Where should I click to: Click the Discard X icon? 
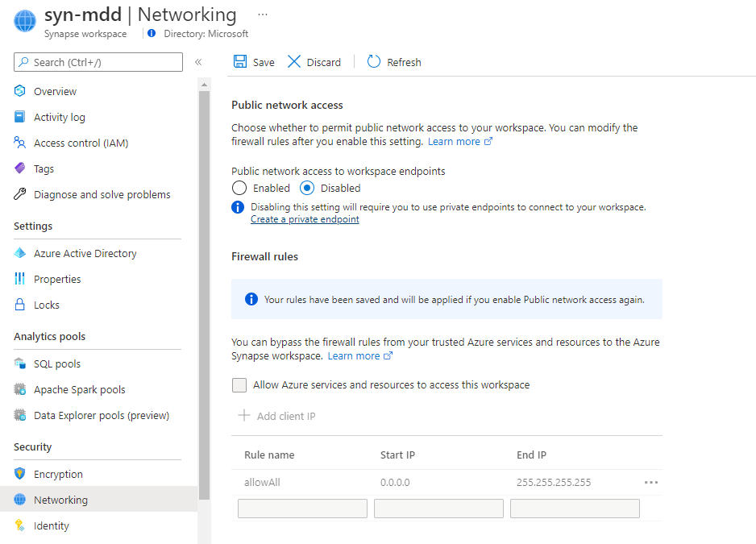tap(294, 62)
